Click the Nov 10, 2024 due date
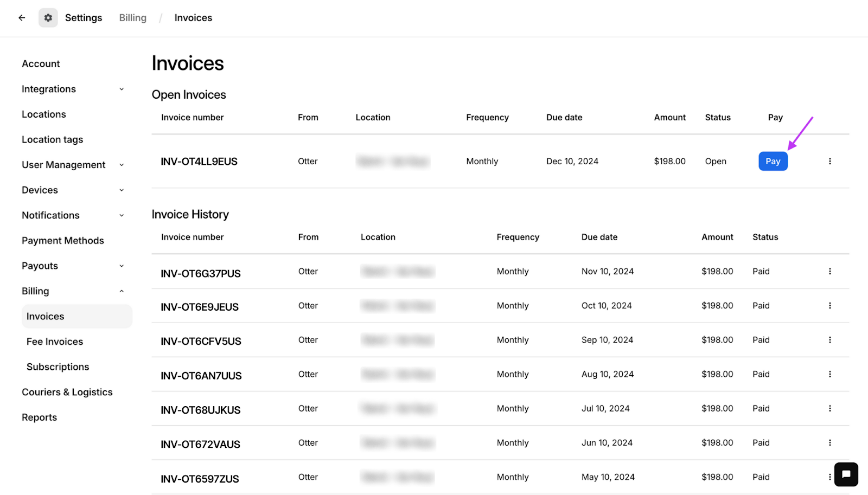The height and width of the screenshot is (495, 868). point(608,272)
